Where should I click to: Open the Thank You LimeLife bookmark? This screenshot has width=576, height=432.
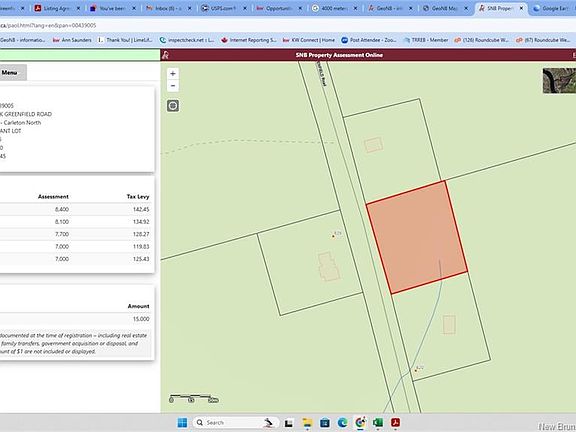click(x=125, y=40)
